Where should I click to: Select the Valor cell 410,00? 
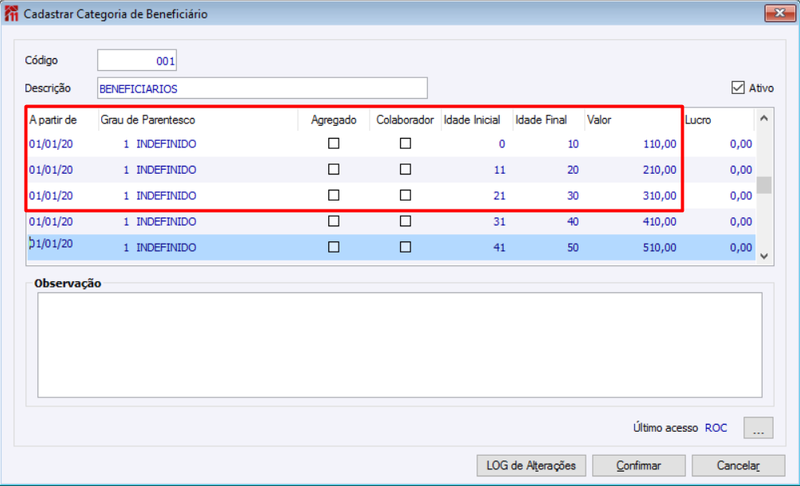[659, 222]
